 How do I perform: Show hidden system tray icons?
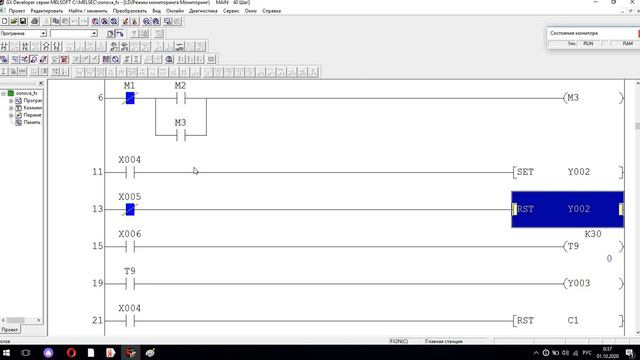(536, 353)
